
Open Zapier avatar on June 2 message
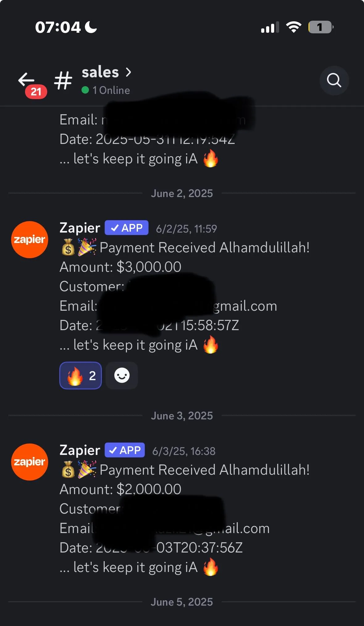[x=30, y=240]
